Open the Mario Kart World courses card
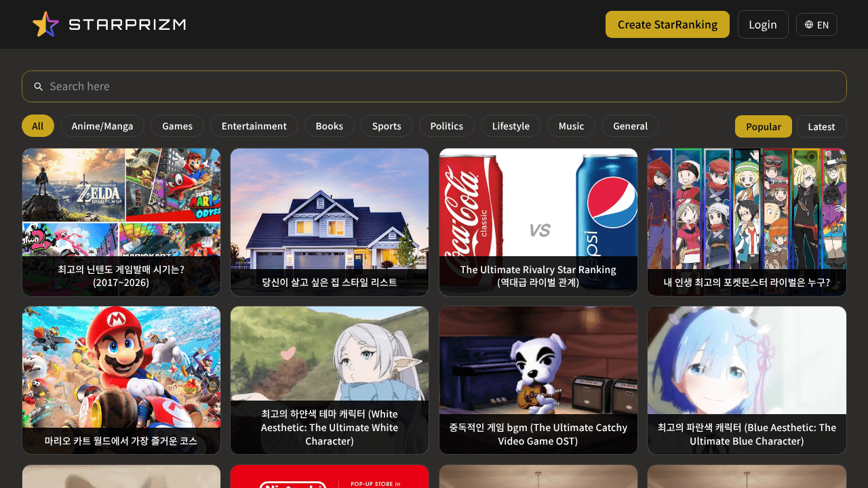868x488 pixels. click(121, 380)
